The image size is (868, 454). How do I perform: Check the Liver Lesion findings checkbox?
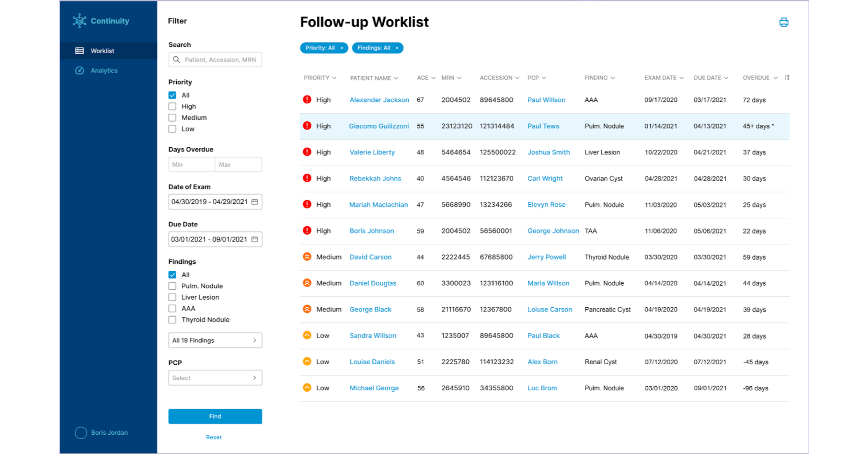coord(172,297)
